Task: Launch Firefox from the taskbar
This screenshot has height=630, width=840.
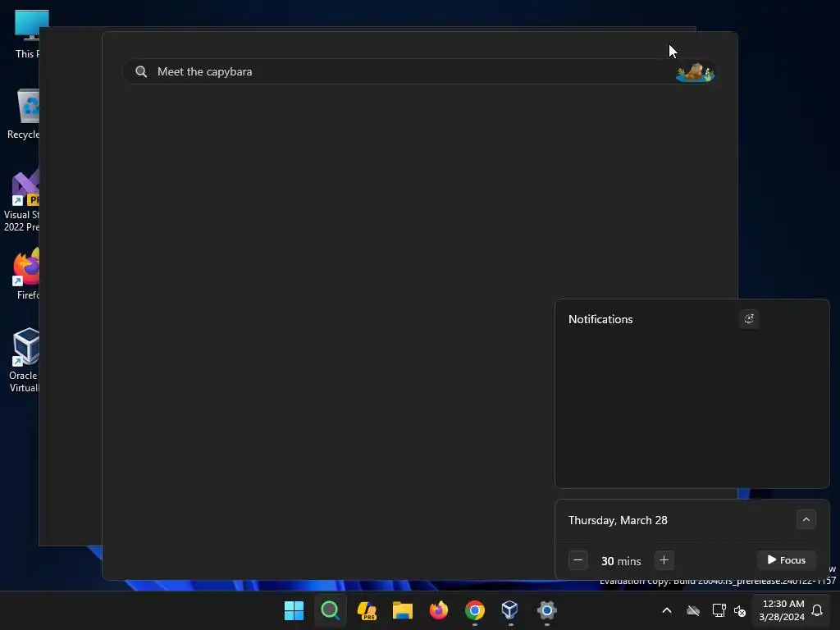Action: 438,610
